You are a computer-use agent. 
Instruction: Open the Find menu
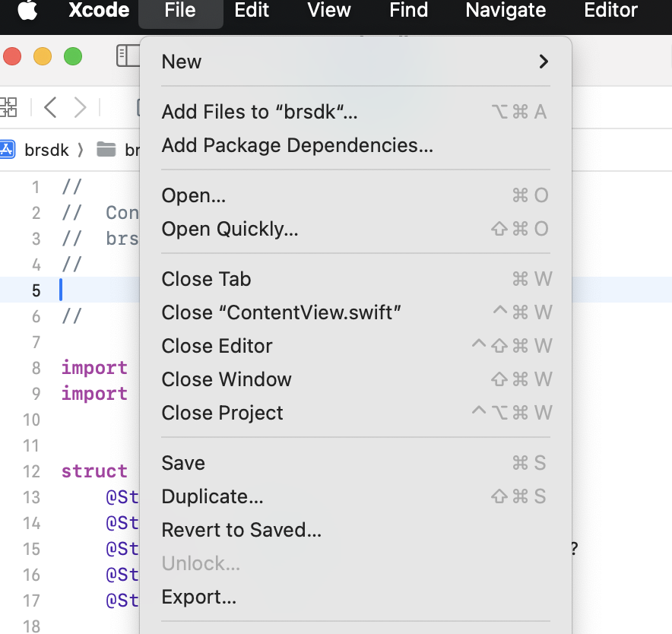[x=408, y=9]
